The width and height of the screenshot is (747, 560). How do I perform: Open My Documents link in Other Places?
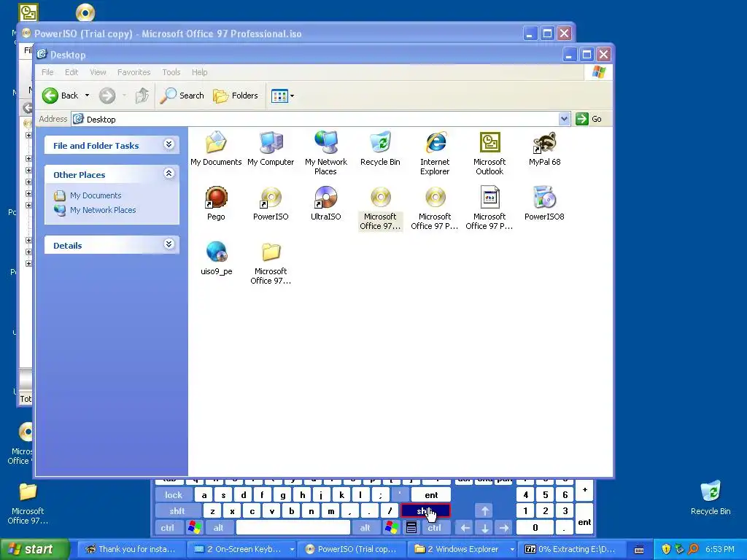tap(96, 195)
